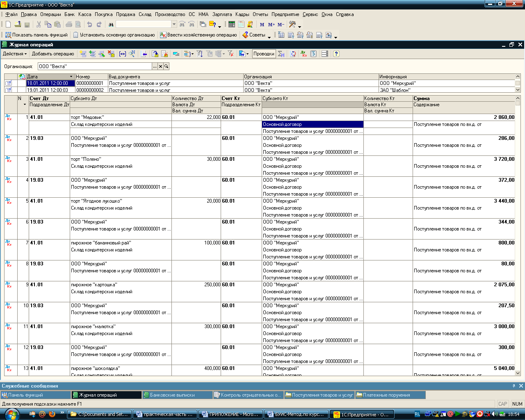Image resolution: width=525 pixels, height=420 pixels.
Task: Click the M+ memory button
Action: 271,25
